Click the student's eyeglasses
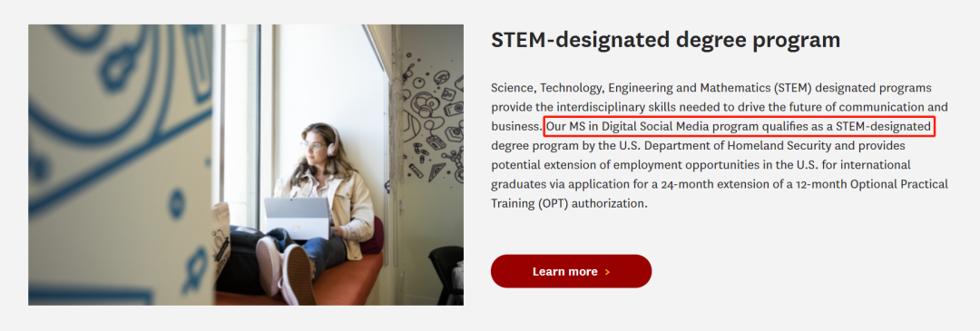The image size is (980, 331). click(312, 146)
